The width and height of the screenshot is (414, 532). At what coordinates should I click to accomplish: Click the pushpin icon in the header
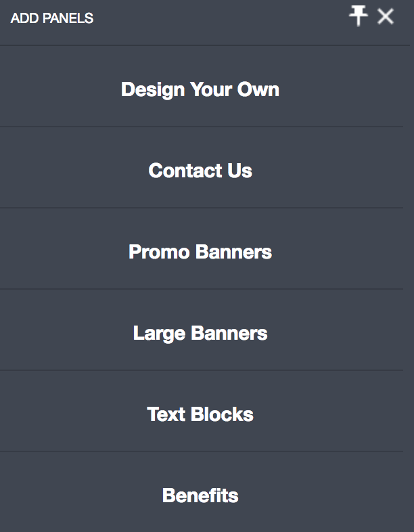[359, 17]
